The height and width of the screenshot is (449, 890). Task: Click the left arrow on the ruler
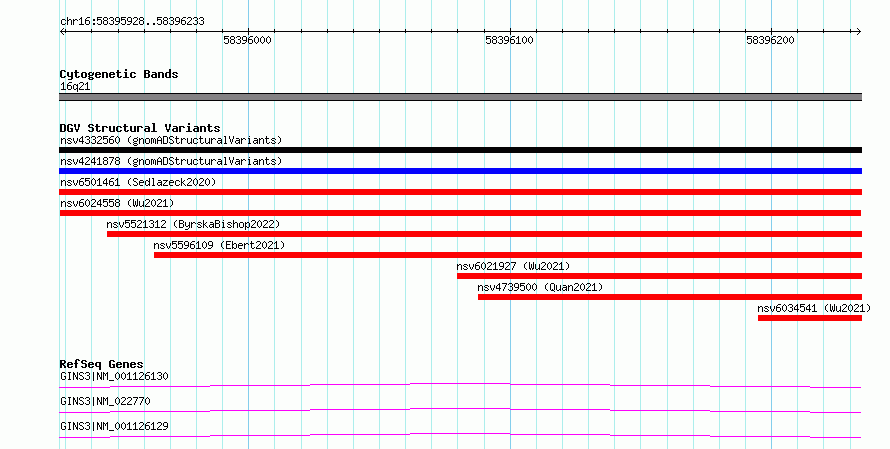(62, 32)
